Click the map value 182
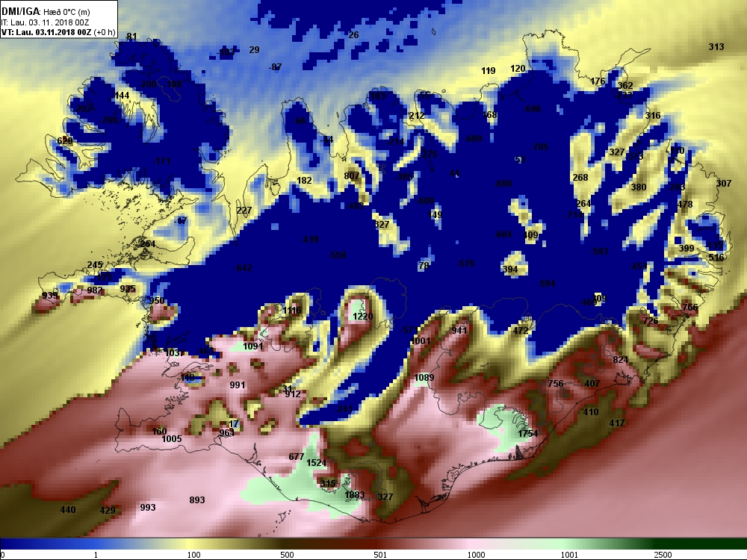This screenshot has width=747, height=560. pyautogui.click(x=304, y=180)
